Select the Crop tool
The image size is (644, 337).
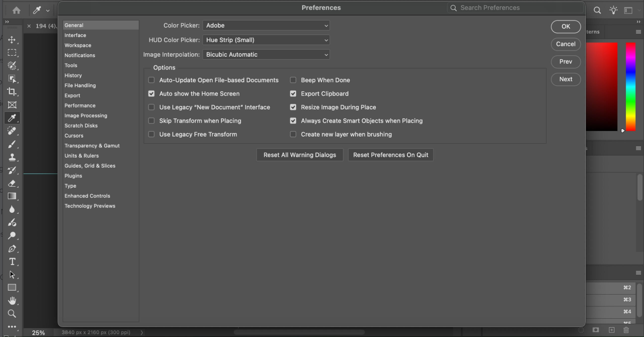12,92
